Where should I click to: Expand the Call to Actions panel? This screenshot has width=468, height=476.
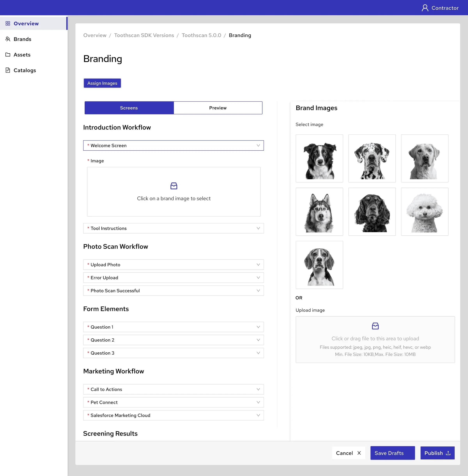point(173,389)
